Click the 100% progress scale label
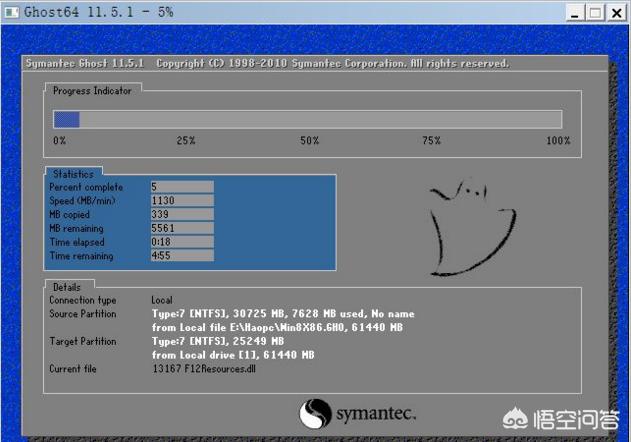The height and width of the screenshot is (442, 631). [x=558, y=140]
